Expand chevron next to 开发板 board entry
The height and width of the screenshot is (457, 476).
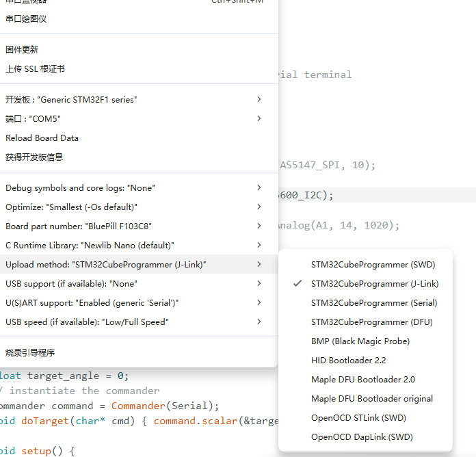(x=259, y=99)
